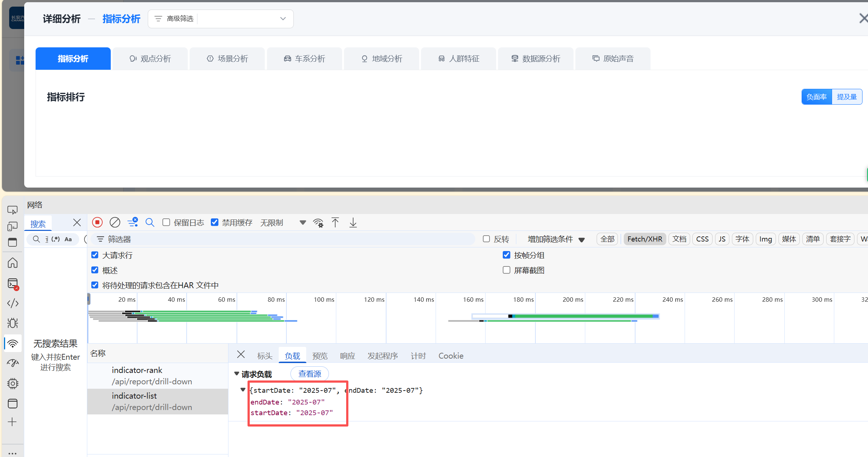Click the export HAR download arrow
868x457 pixels.
pyautogui.click(x=353, y=222)
